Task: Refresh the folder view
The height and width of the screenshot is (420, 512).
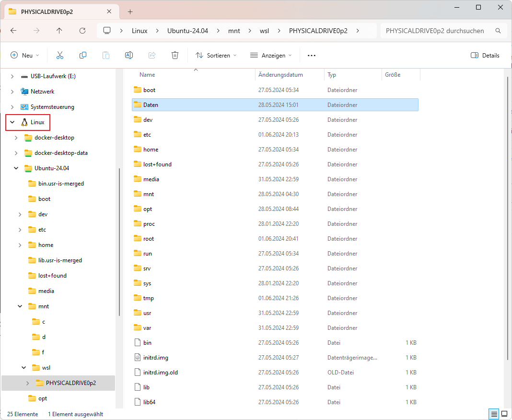Action: click(x=82, y=31)
